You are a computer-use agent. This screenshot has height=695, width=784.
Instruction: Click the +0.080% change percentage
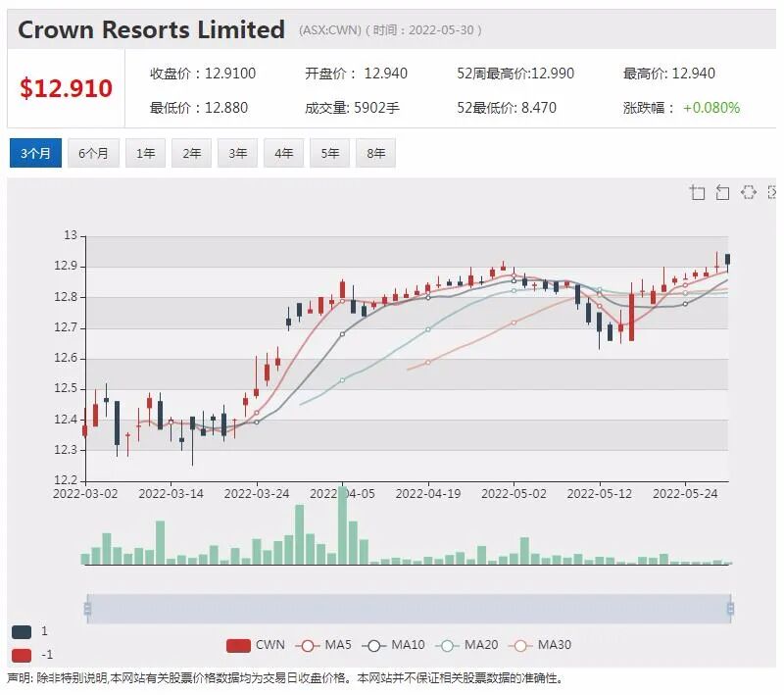(711, 108)
